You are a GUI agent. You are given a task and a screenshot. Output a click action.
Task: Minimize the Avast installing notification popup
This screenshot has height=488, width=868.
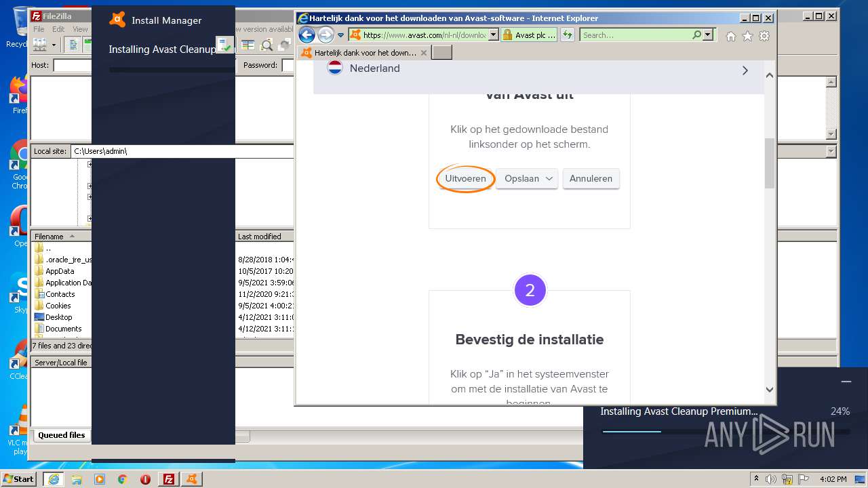(x=846, y=382)
